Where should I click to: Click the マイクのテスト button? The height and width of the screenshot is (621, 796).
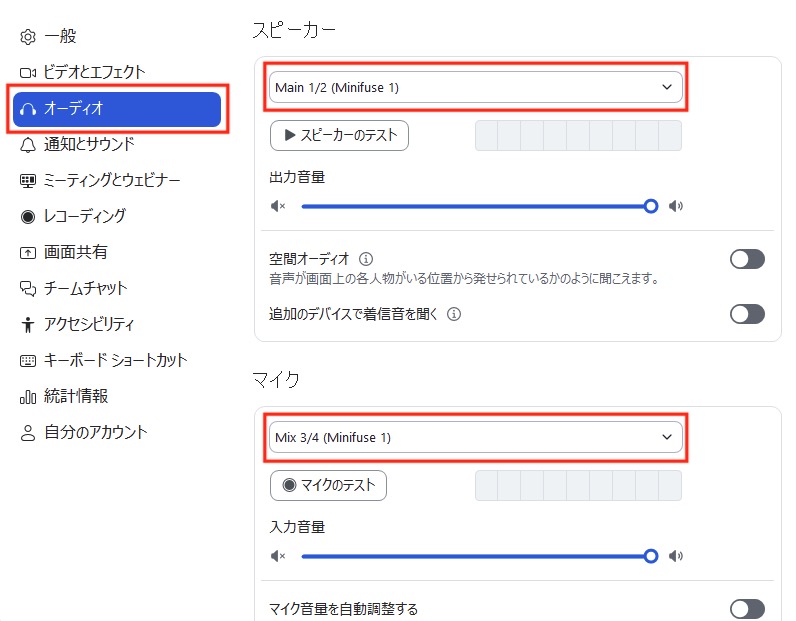pyautogui.click(x=328, y=485)
